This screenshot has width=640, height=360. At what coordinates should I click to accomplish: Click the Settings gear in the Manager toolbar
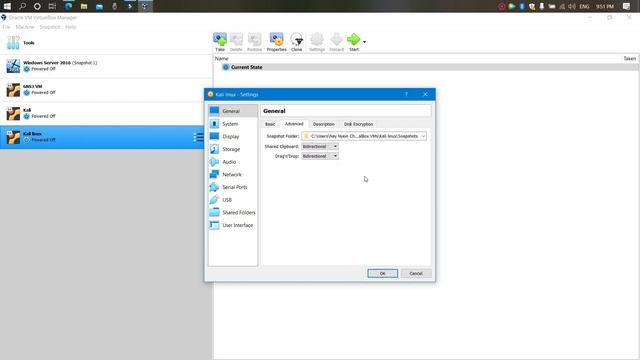click(x=317, y=42)
